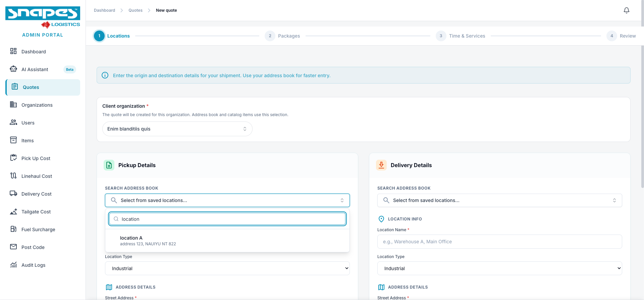Screen dimensions: 644x300
Task: Select the Linehaul Cost route icon
Action: [x=13, y=176]
